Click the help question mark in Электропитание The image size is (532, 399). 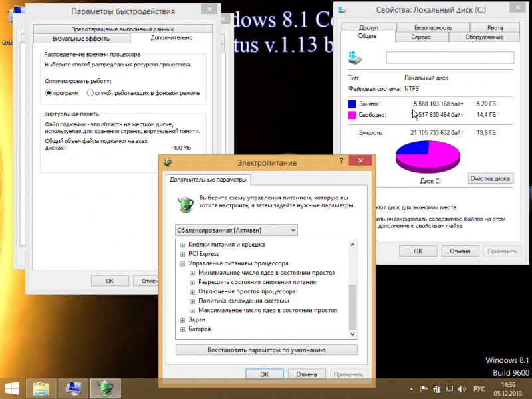(x=341, y=160)
